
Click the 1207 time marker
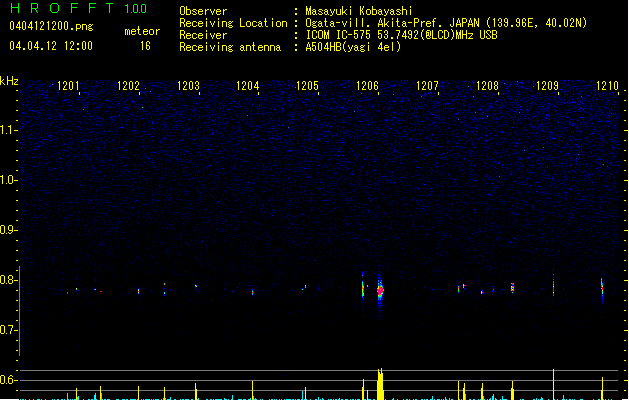pos(427,86)
